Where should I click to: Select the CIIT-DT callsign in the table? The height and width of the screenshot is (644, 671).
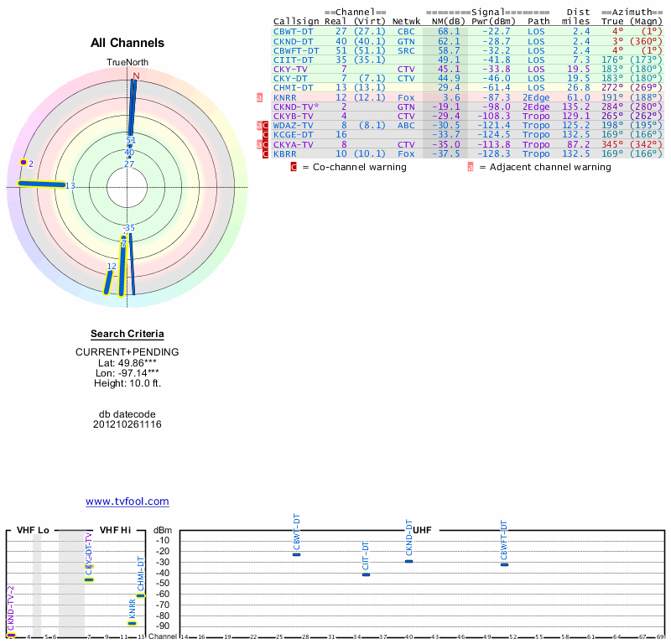pos(293,60)
